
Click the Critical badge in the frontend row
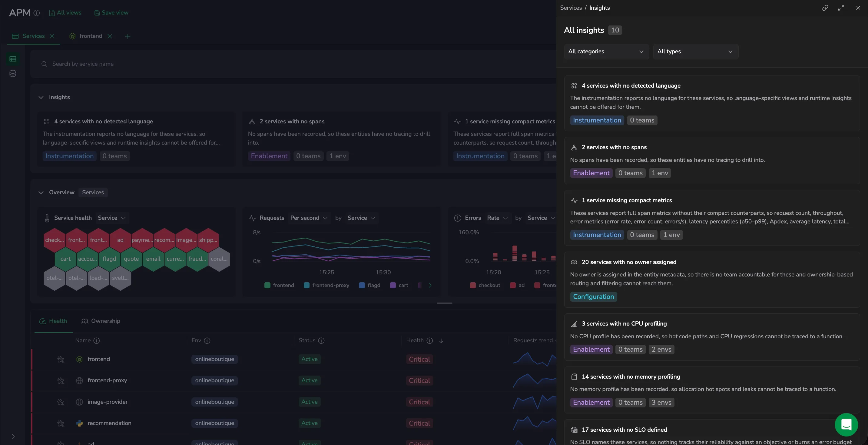click(419, 359)
